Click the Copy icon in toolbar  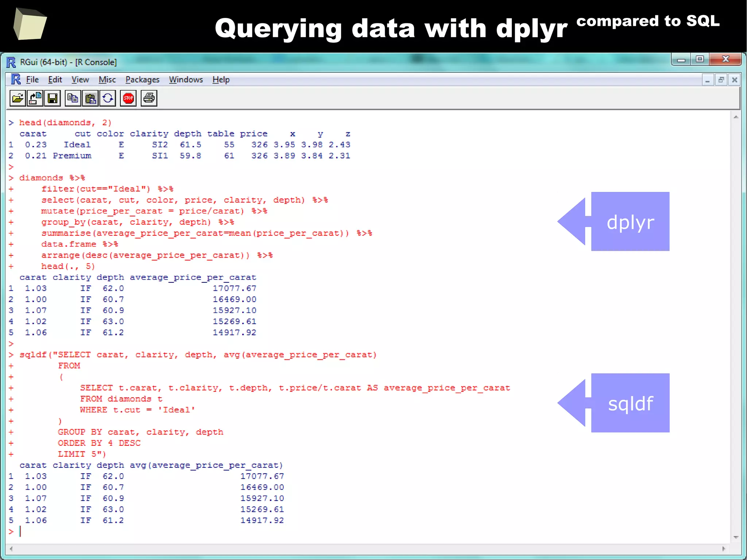pyautogui.click(x=73, y=98)
